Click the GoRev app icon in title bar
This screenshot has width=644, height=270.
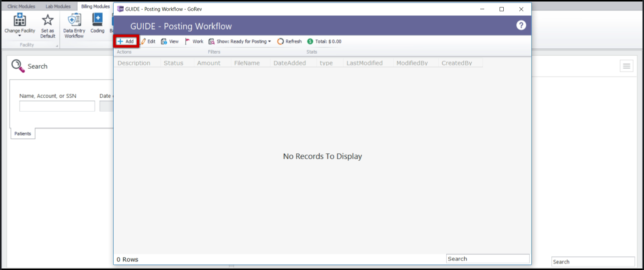[120, 9]
